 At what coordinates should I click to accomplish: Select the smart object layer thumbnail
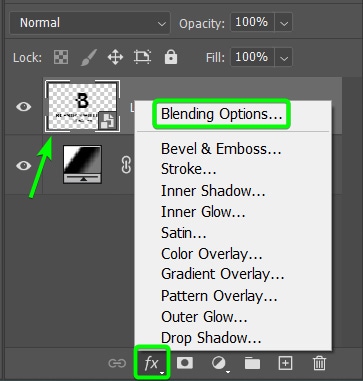82,106
